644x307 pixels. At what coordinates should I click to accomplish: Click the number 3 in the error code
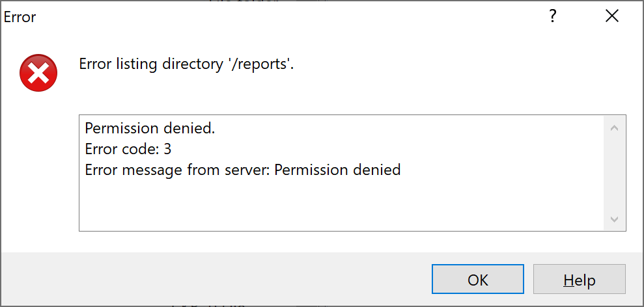(167, 150)
